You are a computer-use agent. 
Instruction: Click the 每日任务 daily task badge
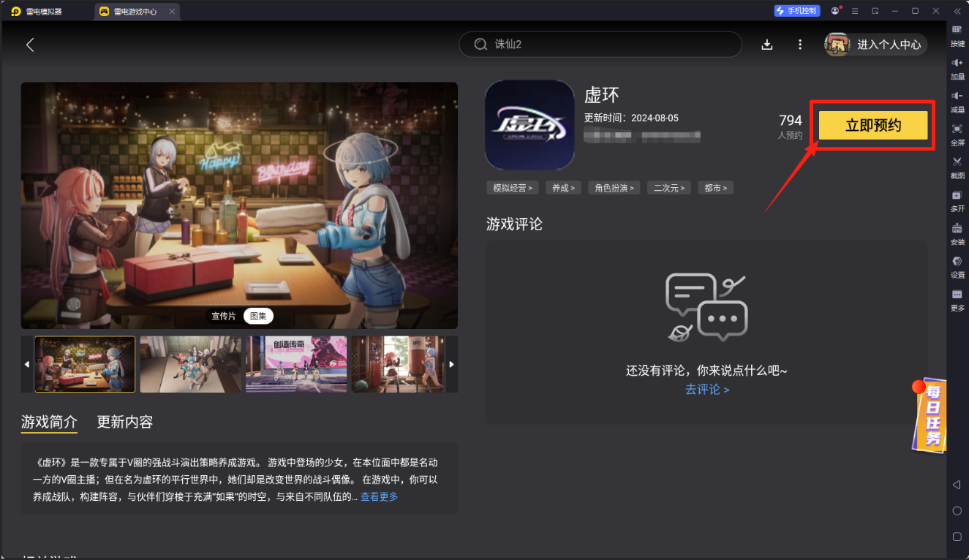929,416
